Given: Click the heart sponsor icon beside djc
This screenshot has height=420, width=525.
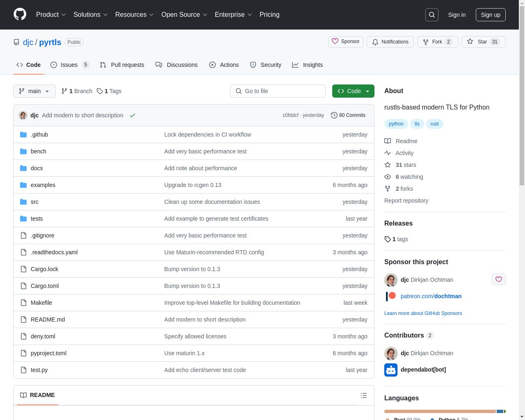Looking at the screenshot, I should 499,279.
